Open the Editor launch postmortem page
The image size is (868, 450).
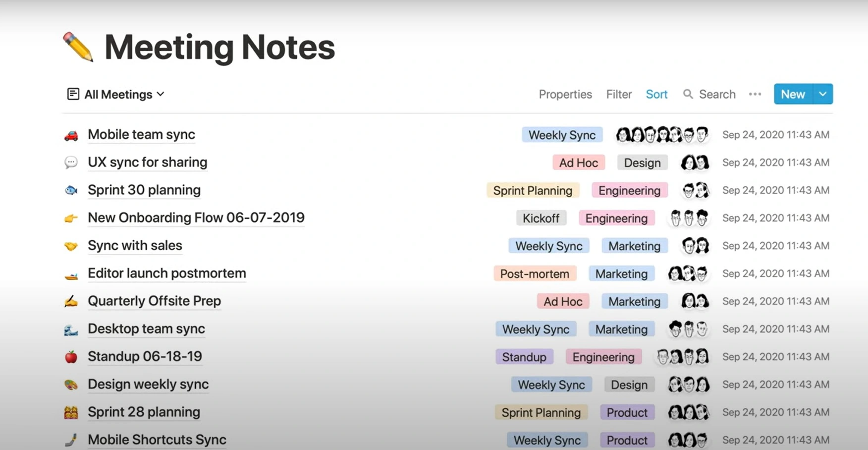coord(167,273)
